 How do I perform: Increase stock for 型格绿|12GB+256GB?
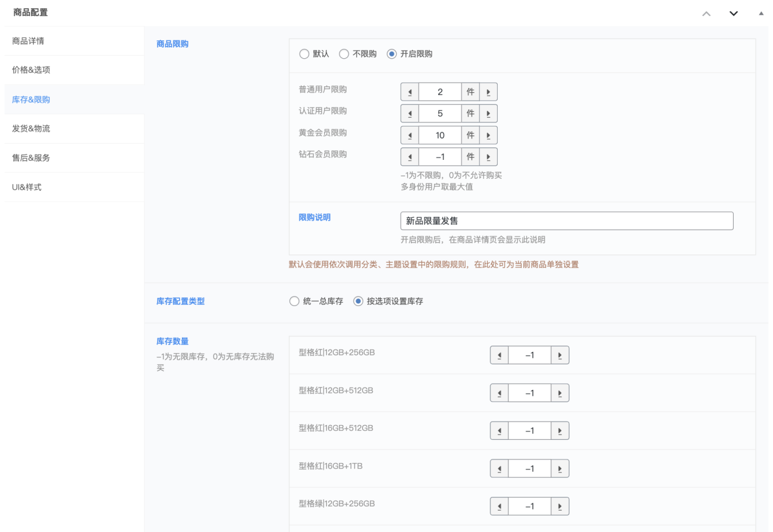(560, 506)
